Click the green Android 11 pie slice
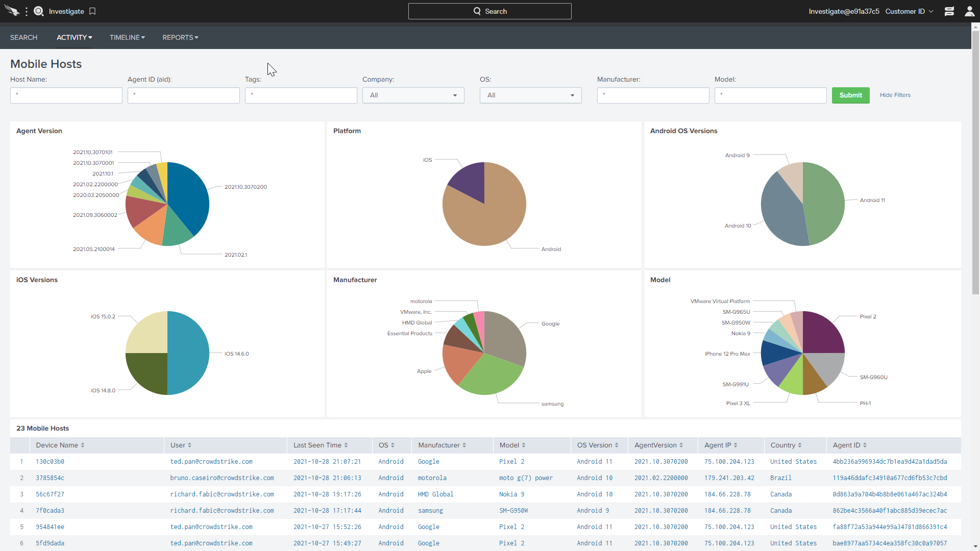 823,204
